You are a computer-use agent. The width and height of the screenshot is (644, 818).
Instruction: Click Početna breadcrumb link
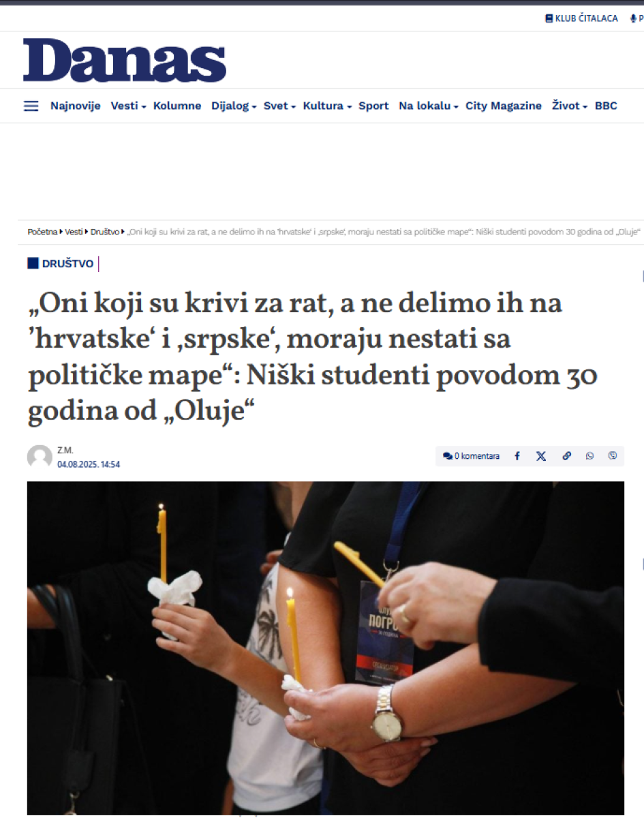click(42, 232)
